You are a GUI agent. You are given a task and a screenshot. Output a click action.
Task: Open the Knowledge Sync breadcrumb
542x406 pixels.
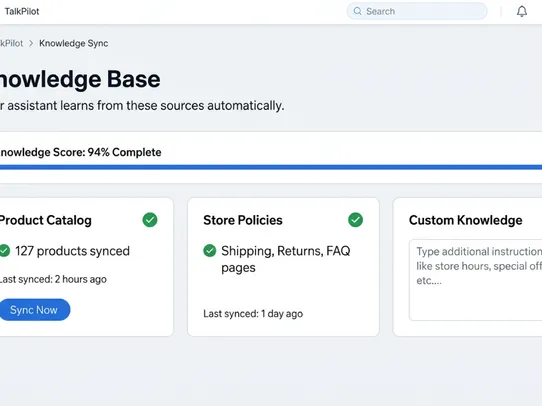[74, 44]
